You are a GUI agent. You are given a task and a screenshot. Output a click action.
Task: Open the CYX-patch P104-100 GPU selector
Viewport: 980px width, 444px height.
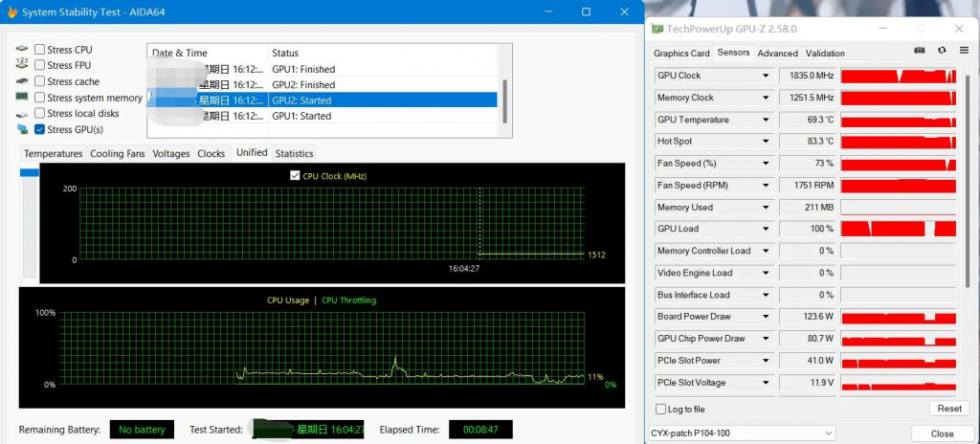pyautogui.click(x=742, y=433)
